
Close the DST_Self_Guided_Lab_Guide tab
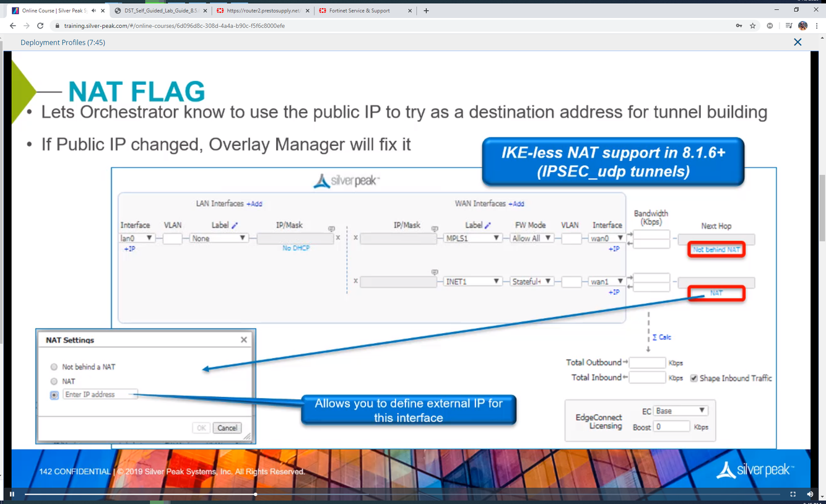[x=205, y=11]
